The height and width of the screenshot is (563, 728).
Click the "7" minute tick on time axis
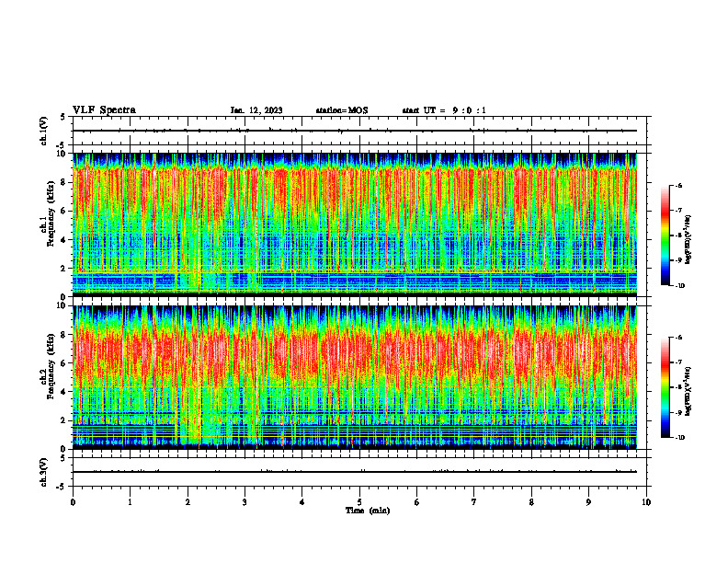[x=474, y=502]
